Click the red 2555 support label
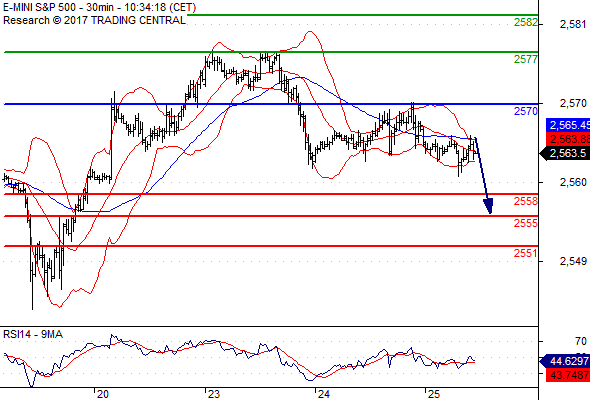Viewport: 590px width, 400px height. pyautogui.click(x=526, y=223)
